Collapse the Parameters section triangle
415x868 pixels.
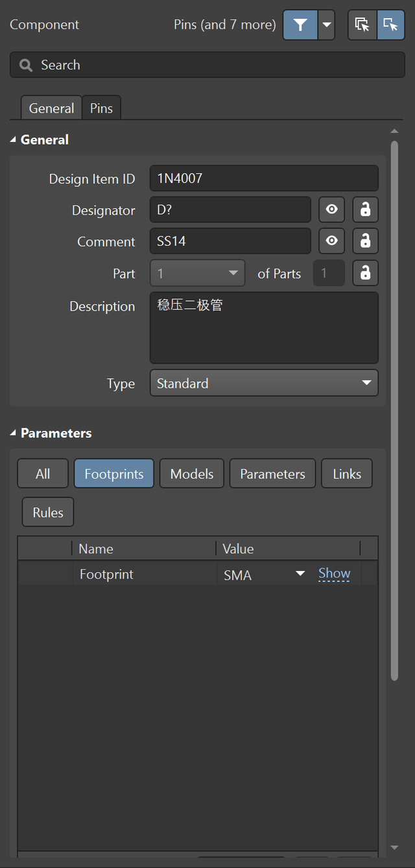click(14, 433)
